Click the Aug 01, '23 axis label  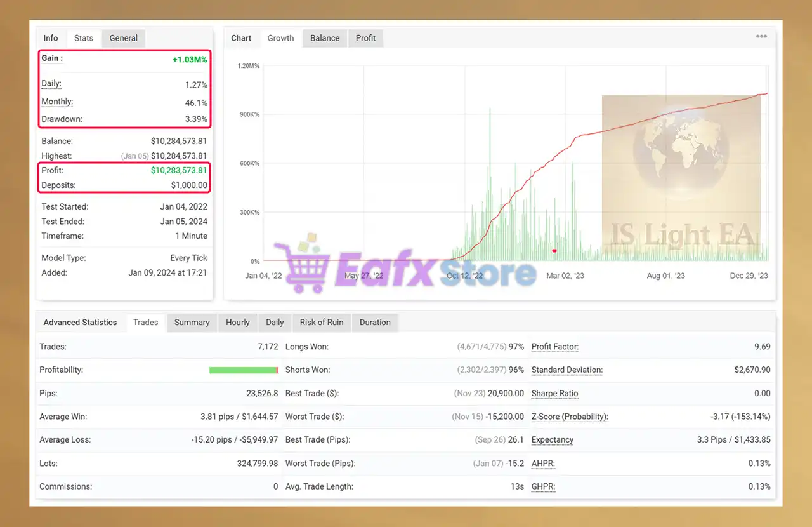(665, 276)
